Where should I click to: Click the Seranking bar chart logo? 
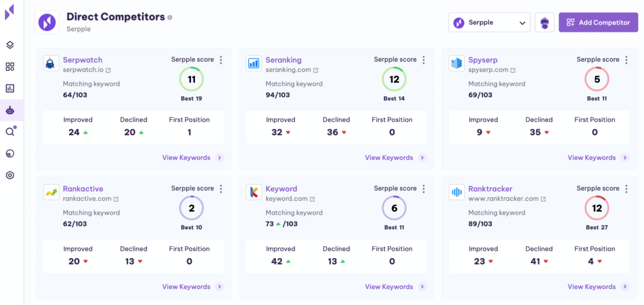click(x=254, y=63)
